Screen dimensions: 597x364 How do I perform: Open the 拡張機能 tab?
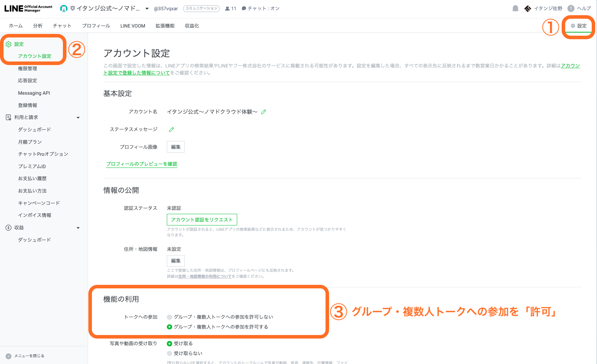point(165,26)
